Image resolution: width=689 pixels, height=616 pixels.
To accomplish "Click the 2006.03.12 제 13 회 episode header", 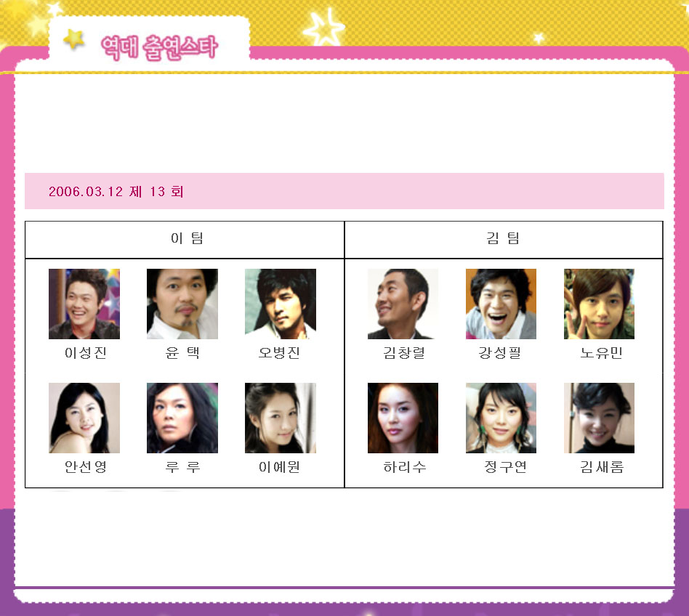I will tap(116, 192).
